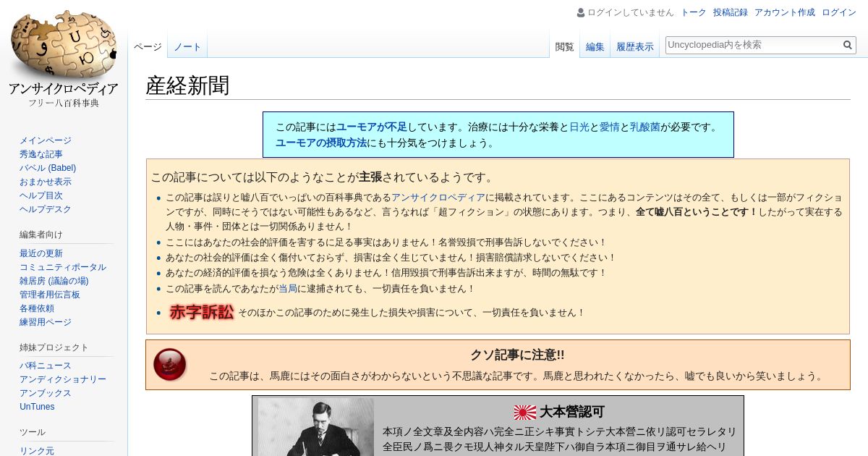Open バベル (Babel) sidebar link

click(x=48, y=168)
